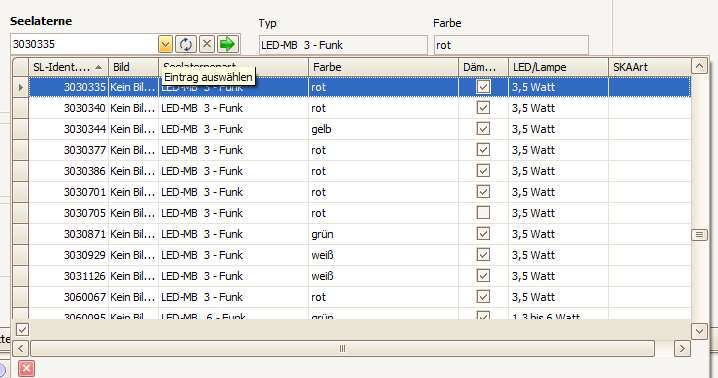Click the row indicator arrow of row 3030335
The height and width of the screenshot is (378, 718).
[x=21, y=87]
